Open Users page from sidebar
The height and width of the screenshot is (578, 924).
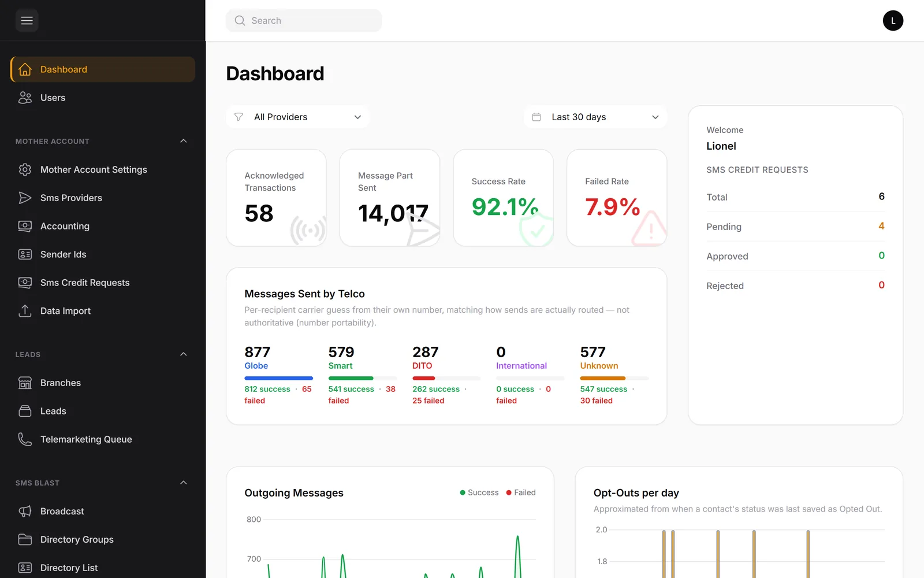103,98
